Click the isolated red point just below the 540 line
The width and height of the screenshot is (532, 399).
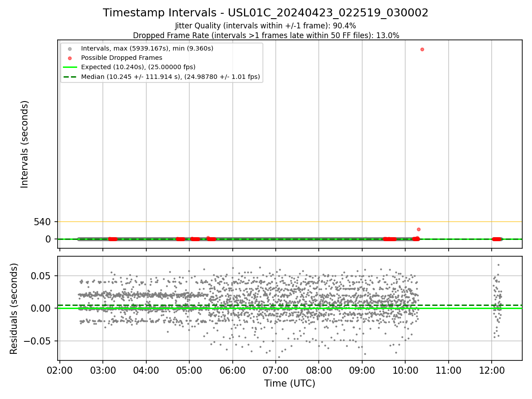tap(419, 229)
